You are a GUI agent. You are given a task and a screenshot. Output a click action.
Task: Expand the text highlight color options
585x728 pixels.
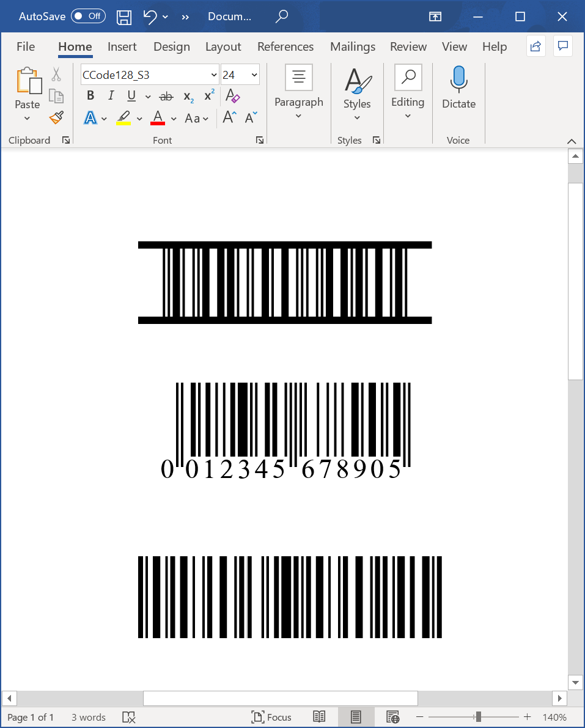(139, 118)
